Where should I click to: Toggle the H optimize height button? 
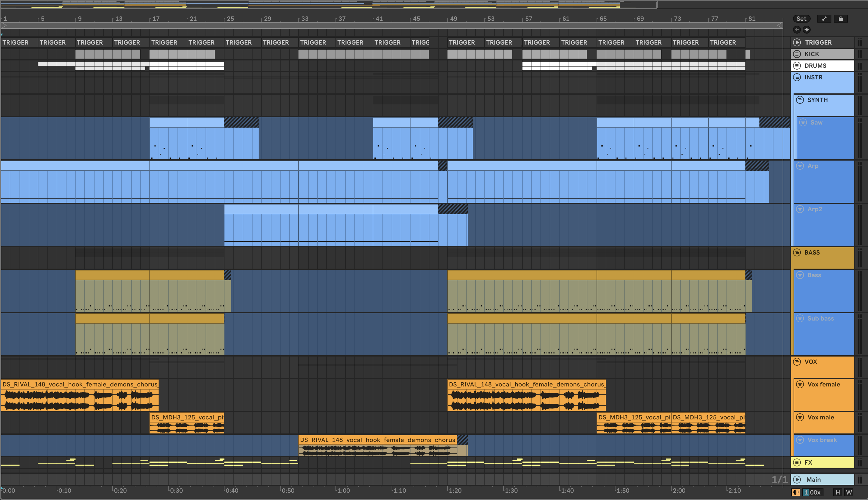pos(838,492)
